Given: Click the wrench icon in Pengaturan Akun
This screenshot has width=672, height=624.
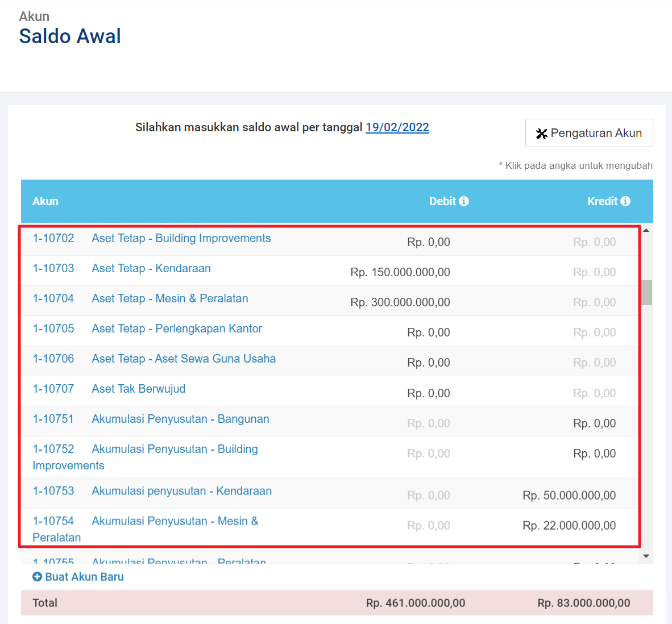Looking at the screenshot, I should coord(541,134).
